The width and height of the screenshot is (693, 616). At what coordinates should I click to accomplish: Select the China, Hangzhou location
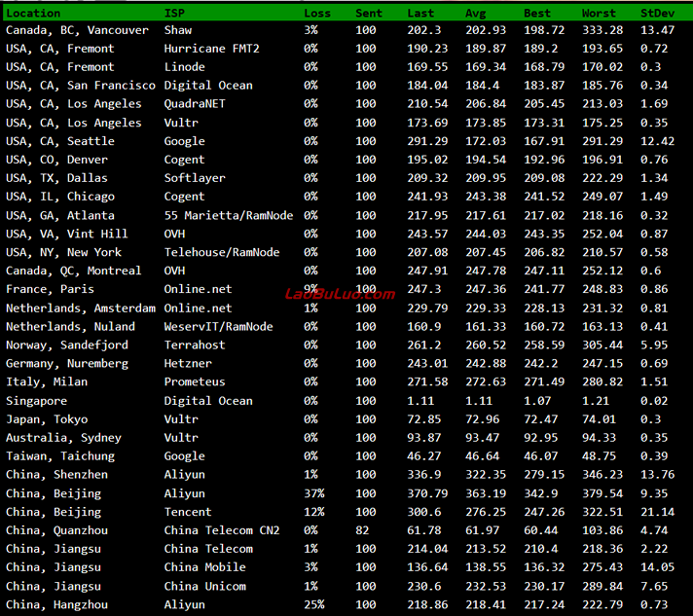56,605
